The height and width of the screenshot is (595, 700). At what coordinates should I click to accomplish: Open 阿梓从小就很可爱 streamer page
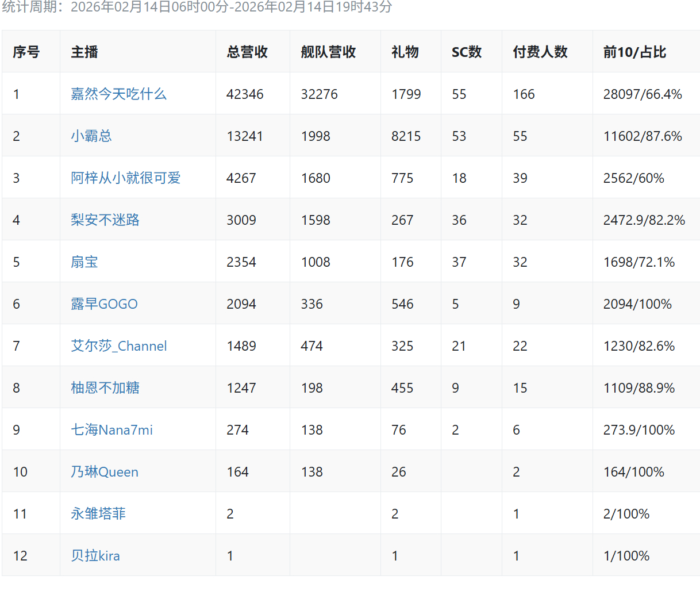coord(125,178)
